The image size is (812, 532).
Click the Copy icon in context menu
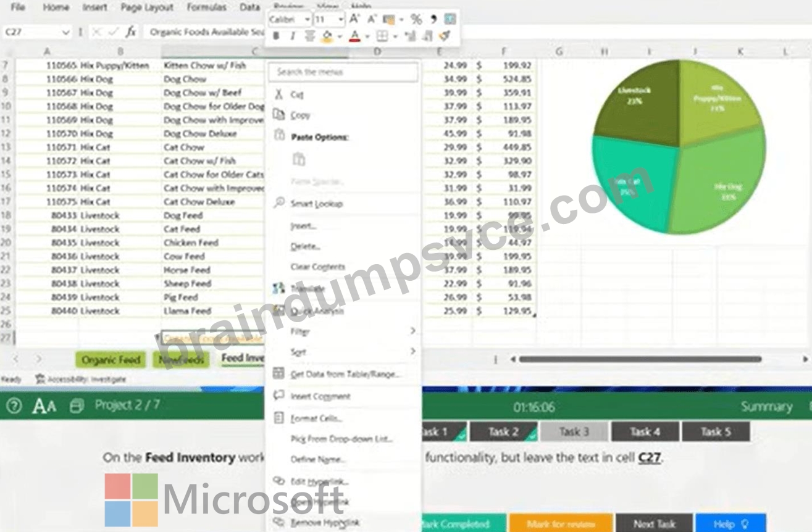coord(279,115)
